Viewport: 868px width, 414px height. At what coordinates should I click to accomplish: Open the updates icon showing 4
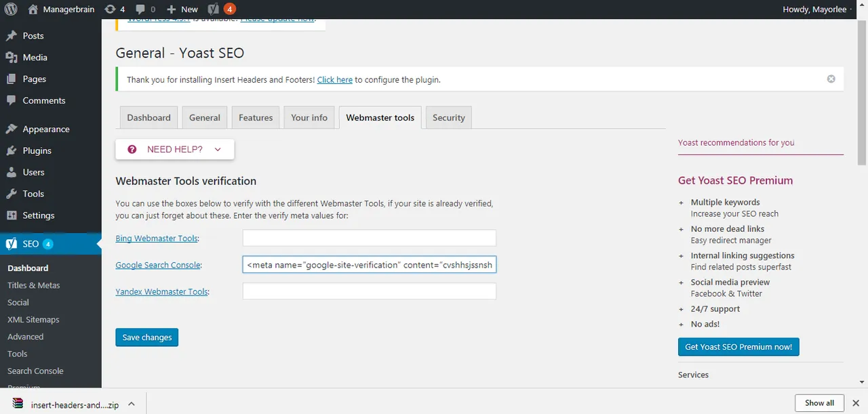(x=115, y=9)
